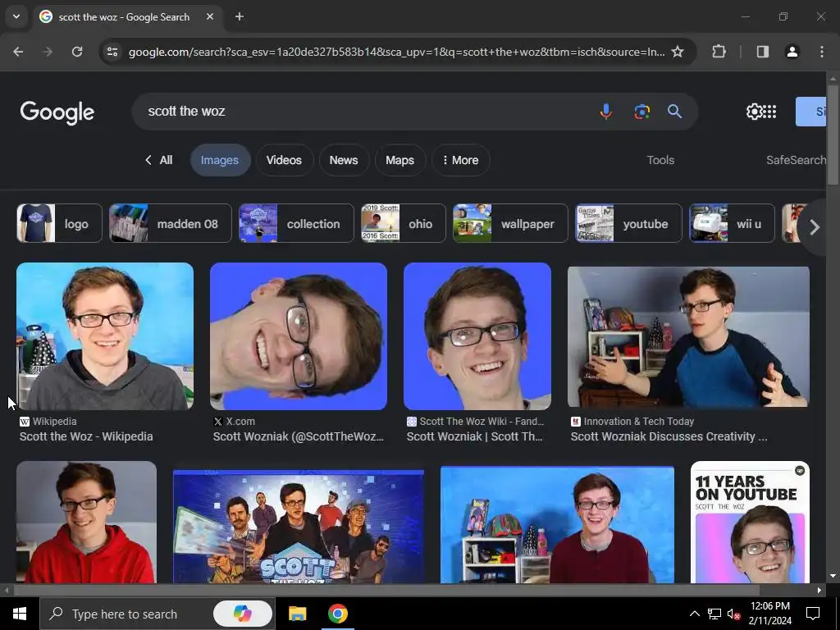Viewport: 840px width, 630px height.
Task: Click the horizontal scrollbar right arrow
Action: point(819,591)
